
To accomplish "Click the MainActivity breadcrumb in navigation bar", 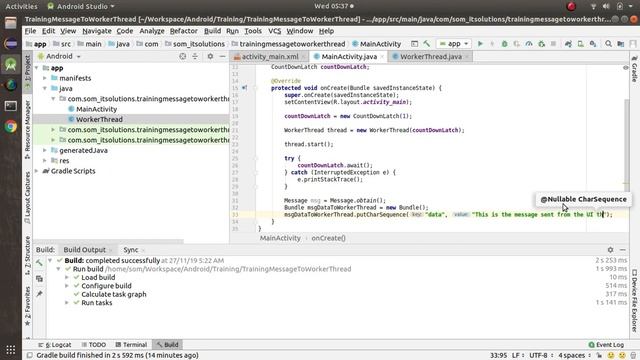I will tap(376, 44).
